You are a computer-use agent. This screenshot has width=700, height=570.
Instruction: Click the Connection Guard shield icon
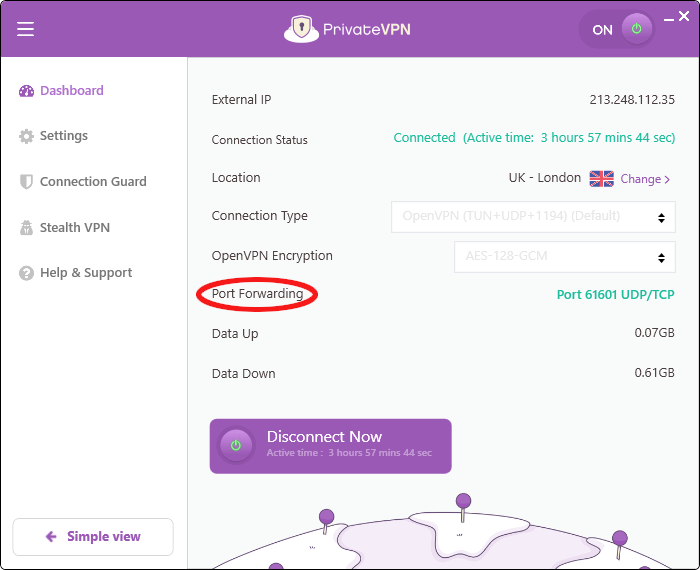[26, 182]
